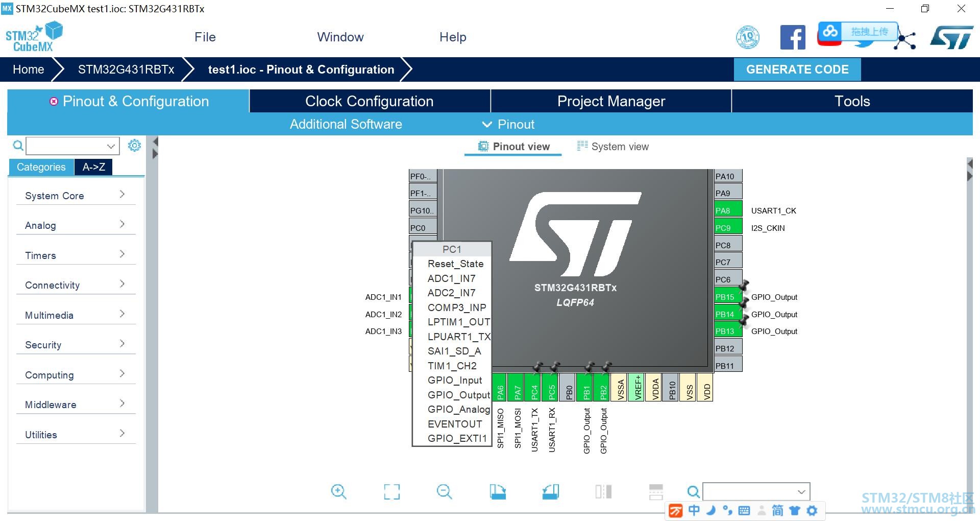Switch to Project Manager tab

pyautogui.click(x=611, y=101)
